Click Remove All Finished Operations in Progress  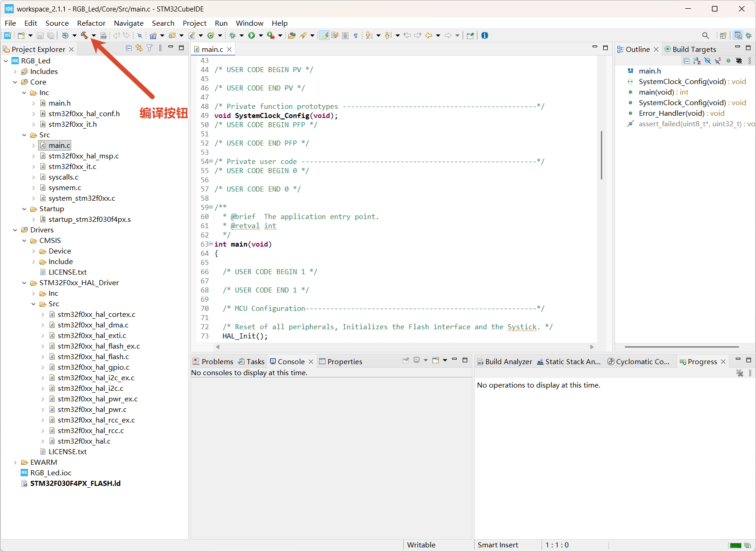click(739, 373)
